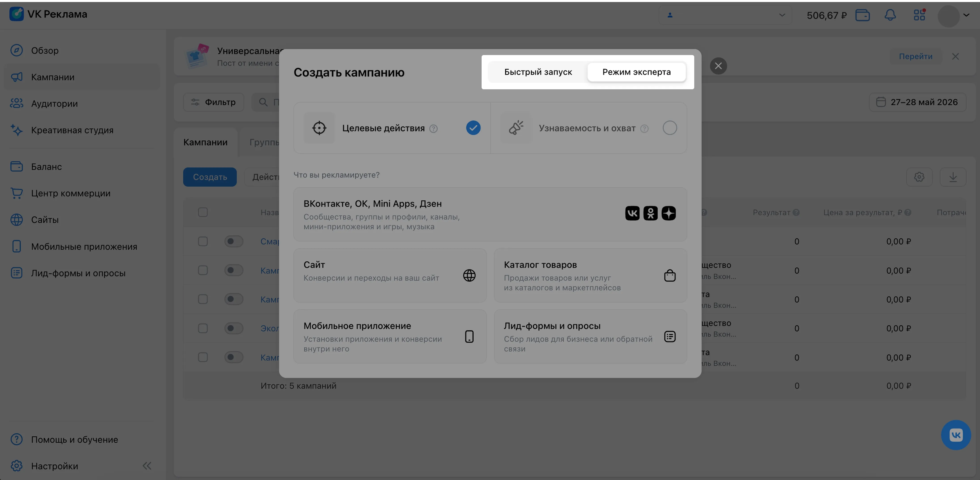Toggle the switch for the Смар campaign row
This screenshot has height=480, width=980.
[234, 241]
